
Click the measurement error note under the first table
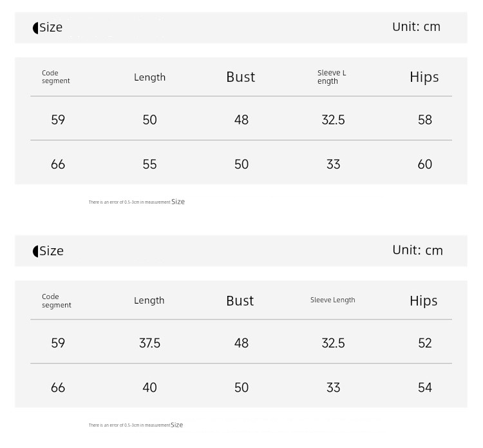[137, 202]
